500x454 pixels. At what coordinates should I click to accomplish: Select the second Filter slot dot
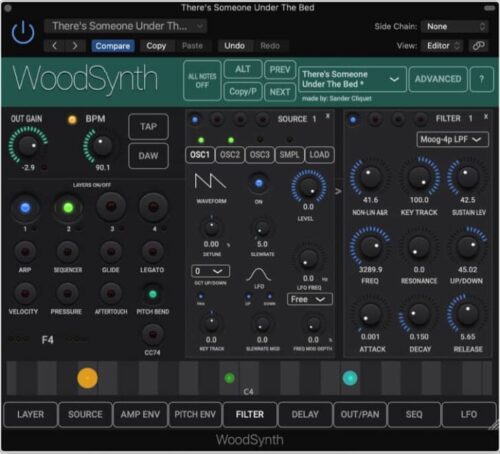[375, 119]
